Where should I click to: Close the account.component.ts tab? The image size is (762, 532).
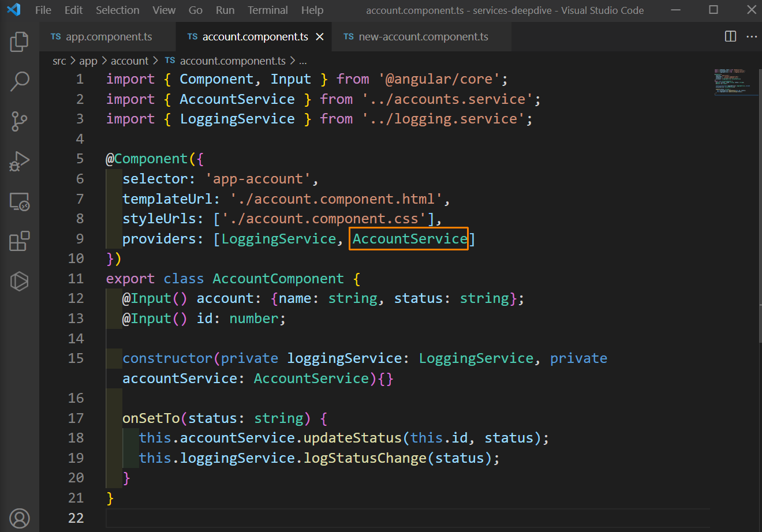coord(320,37)
